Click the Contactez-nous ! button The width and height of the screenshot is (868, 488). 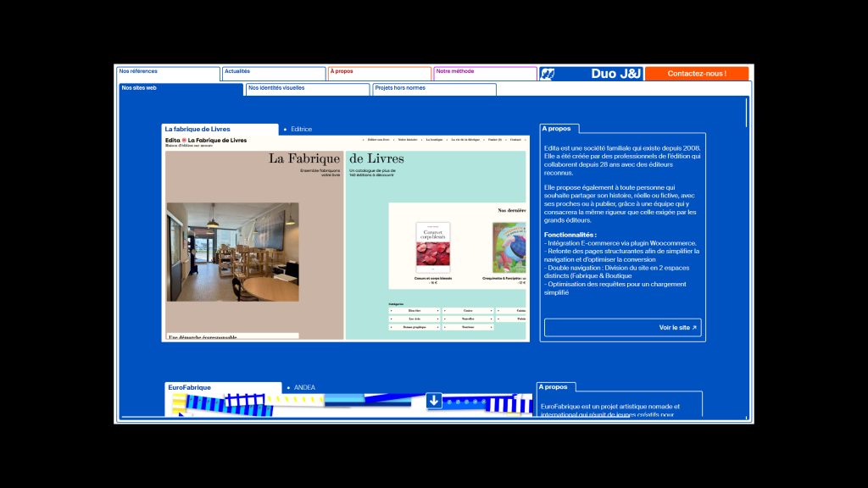[x=697, y=74]
